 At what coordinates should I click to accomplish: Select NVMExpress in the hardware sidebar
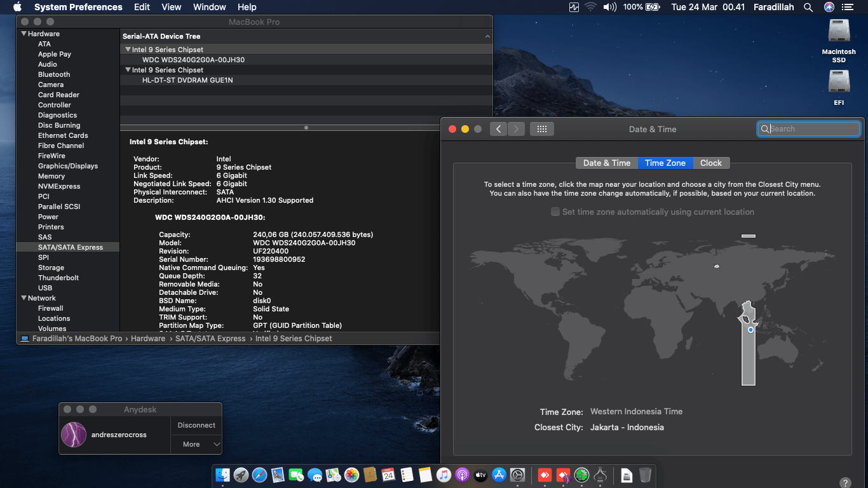tap(59, 186)
